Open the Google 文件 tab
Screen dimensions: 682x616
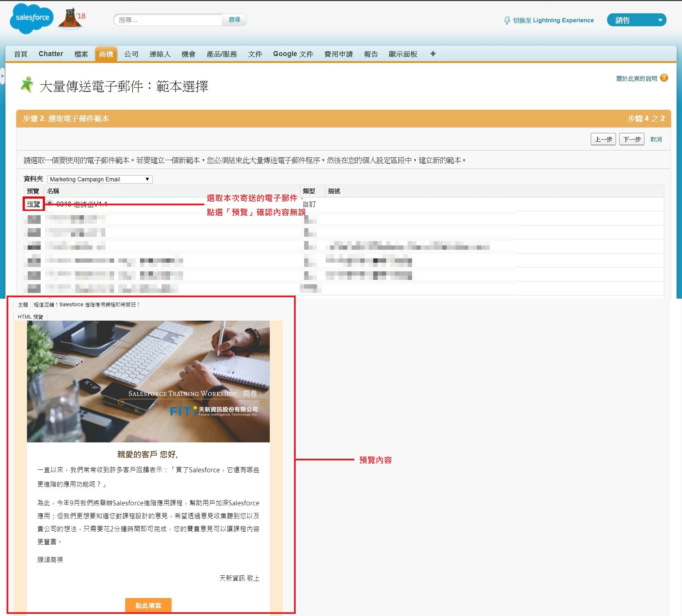click(293, 54)
